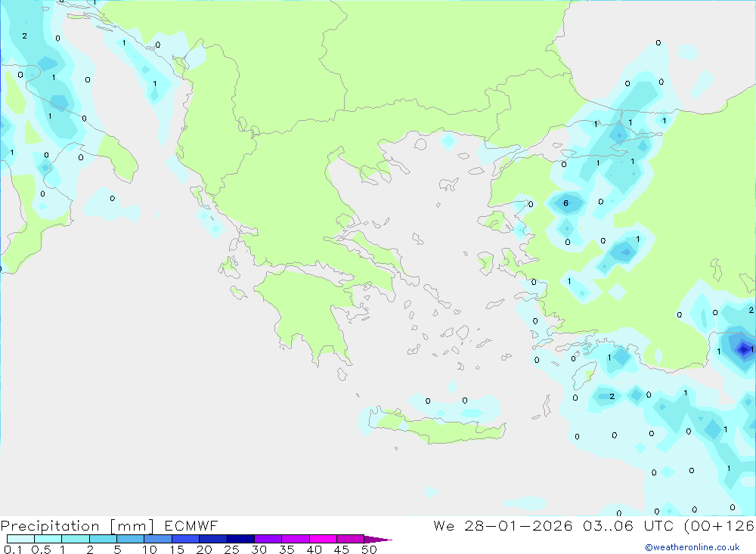Click the '10' legend scale label

(x=150, y=549)
